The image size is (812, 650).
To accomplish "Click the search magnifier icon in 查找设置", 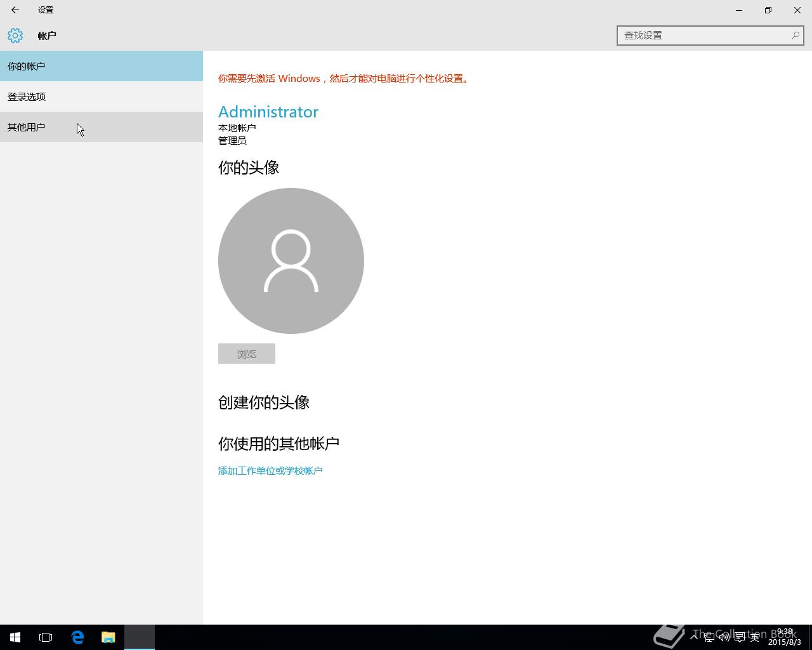I will (795, 36).
